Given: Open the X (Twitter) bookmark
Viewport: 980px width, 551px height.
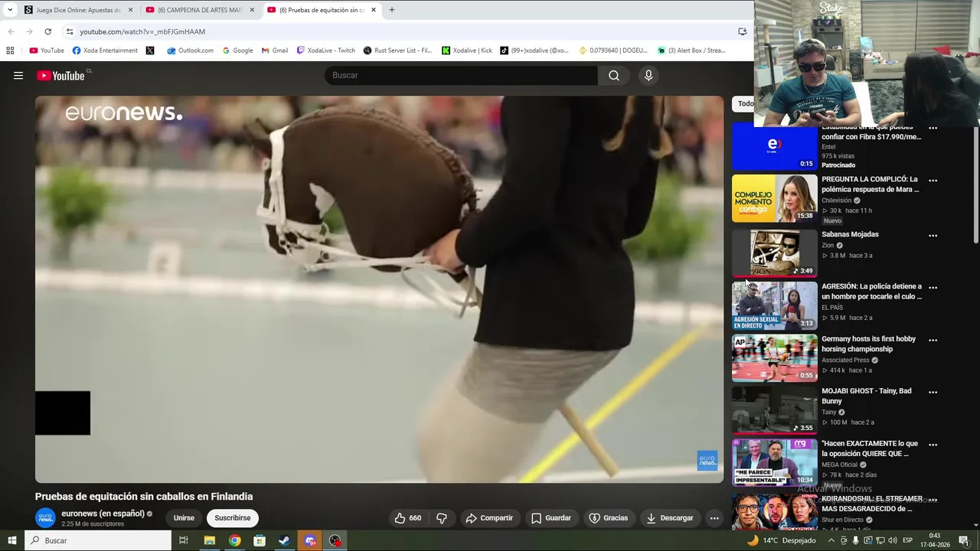Looking at the screenshot, I should click(x=150, y=51).
